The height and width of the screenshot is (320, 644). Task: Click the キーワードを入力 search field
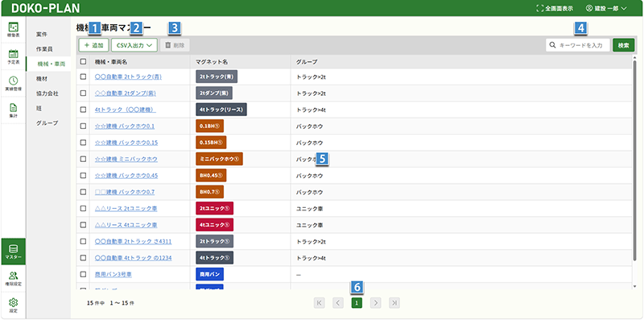pyautogui.click(x=578, y=45)
